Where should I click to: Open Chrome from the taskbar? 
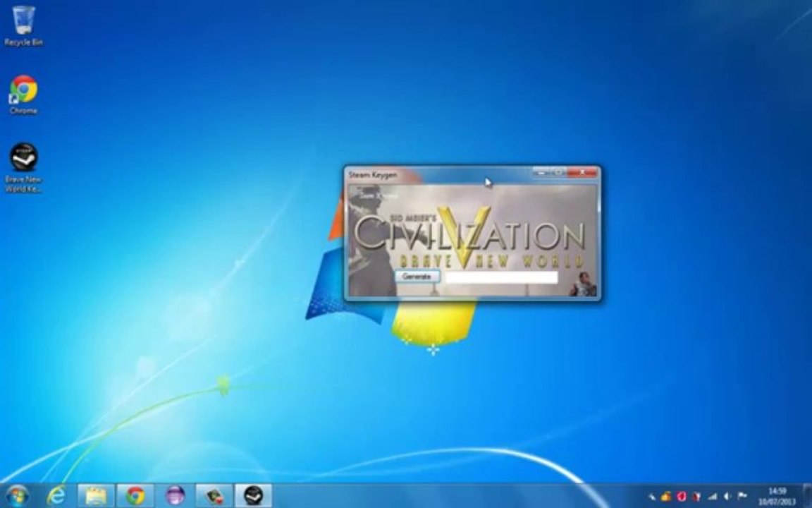pos(135,496)
